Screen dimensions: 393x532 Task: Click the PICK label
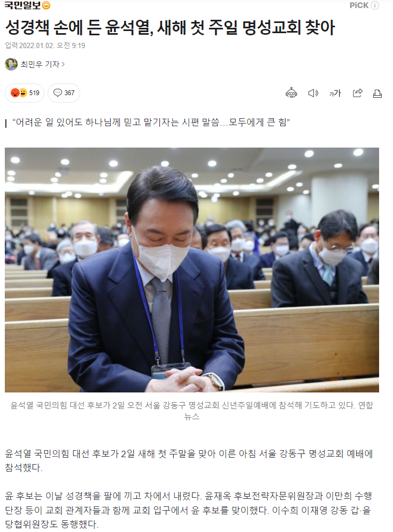(x=359, y=5)
